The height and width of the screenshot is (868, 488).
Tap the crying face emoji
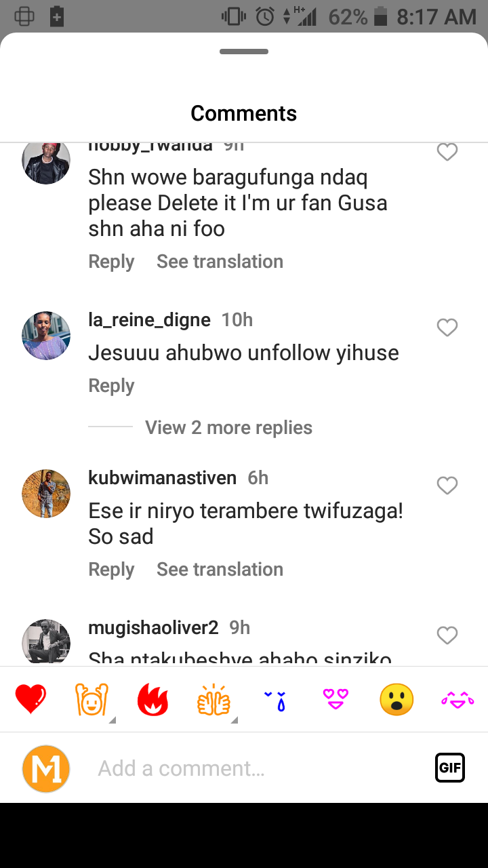pos(275,699)
